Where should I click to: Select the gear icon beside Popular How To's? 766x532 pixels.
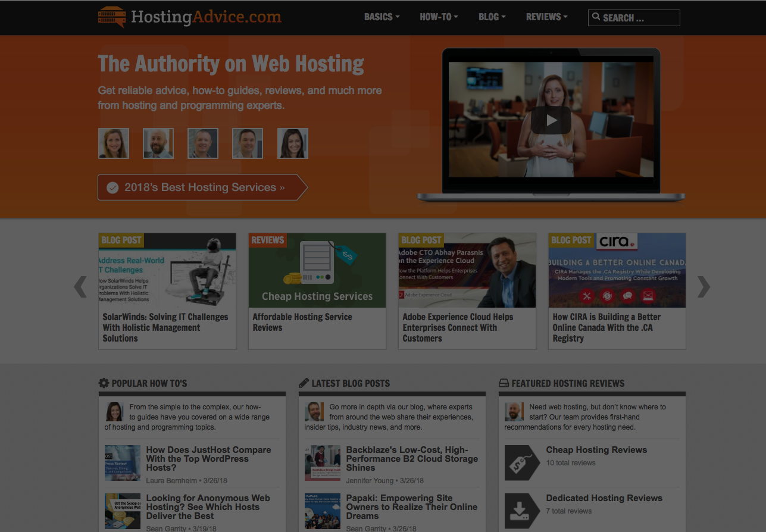pyautogui.click(x=104, y=383)
